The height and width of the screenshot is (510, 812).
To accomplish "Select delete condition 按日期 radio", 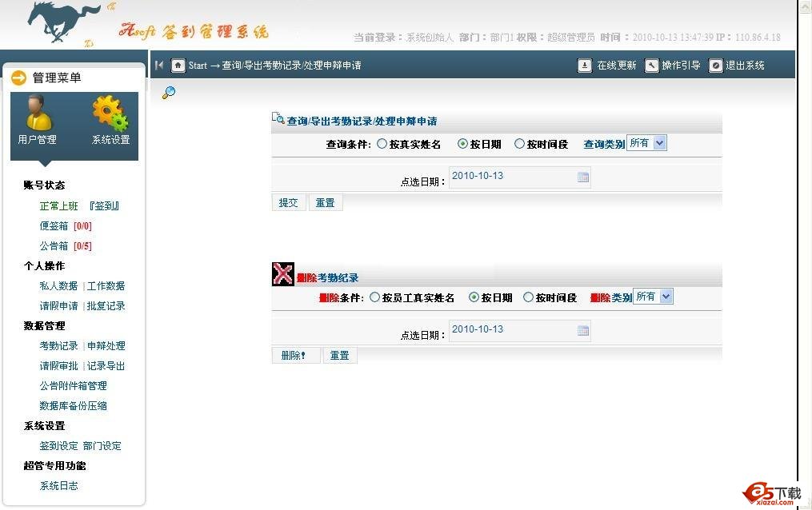I will tap(474, 297).
